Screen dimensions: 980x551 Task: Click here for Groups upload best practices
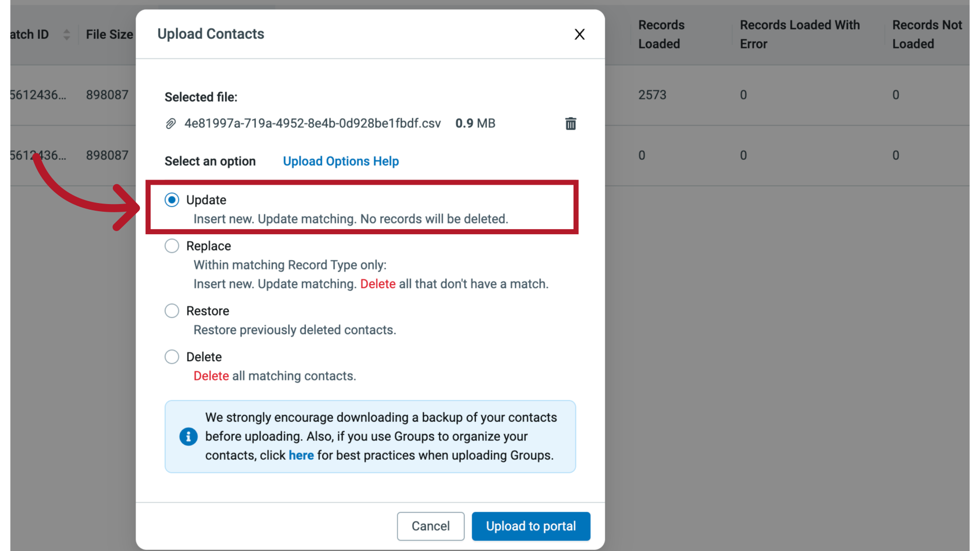coord(301,455)
